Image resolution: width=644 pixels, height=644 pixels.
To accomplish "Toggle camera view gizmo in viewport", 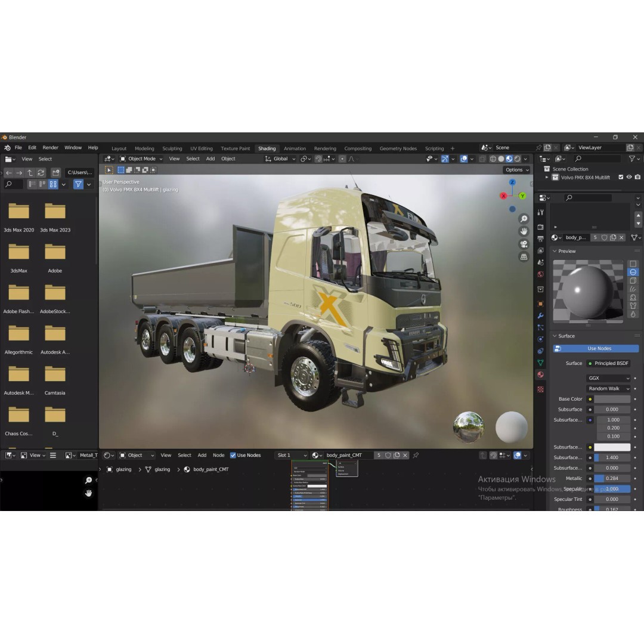I will click(x=524, y=244).
